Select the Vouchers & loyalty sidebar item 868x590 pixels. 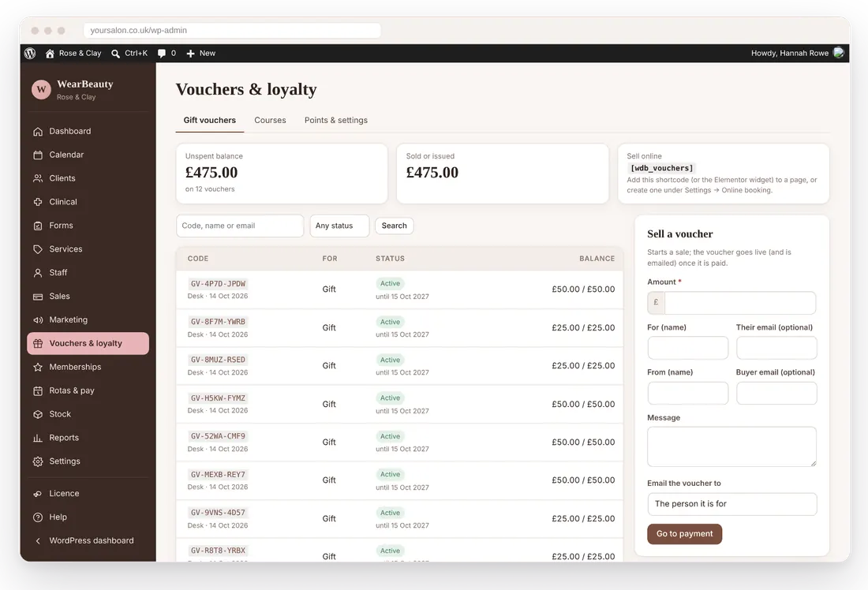(x=88, y=343)
